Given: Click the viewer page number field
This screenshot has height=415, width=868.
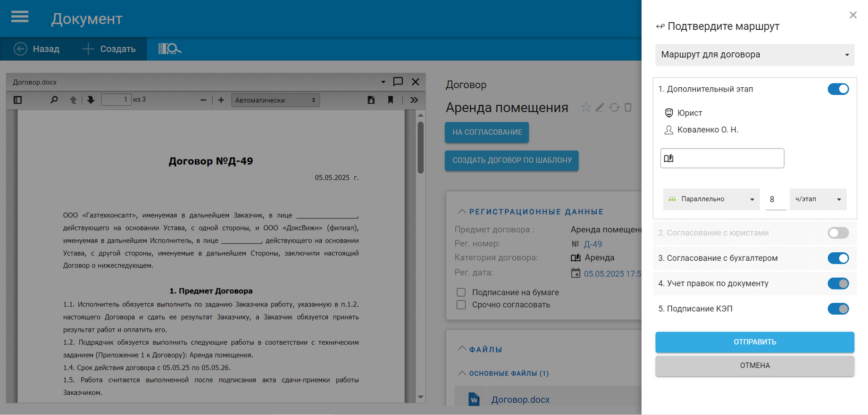Looking at the screenshot, I should point(116,100).
